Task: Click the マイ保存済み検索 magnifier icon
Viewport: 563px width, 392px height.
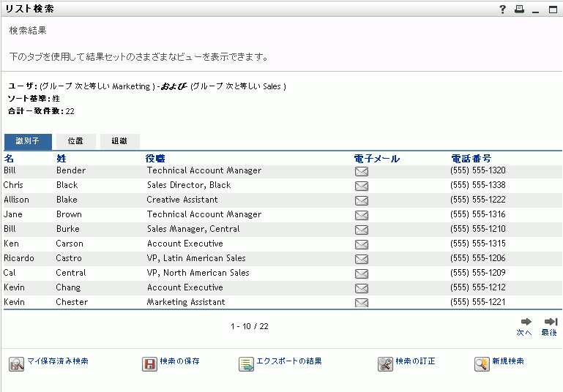Action: [x=17, y=364]
